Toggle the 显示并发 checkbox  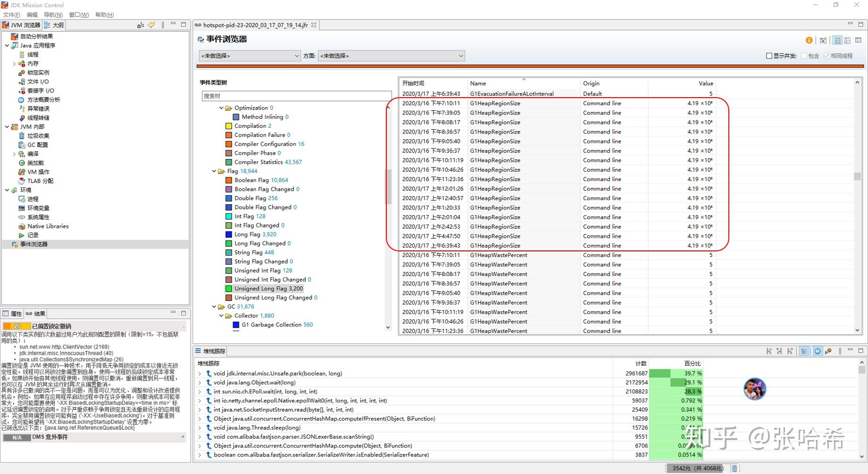(x=769, y=56)
